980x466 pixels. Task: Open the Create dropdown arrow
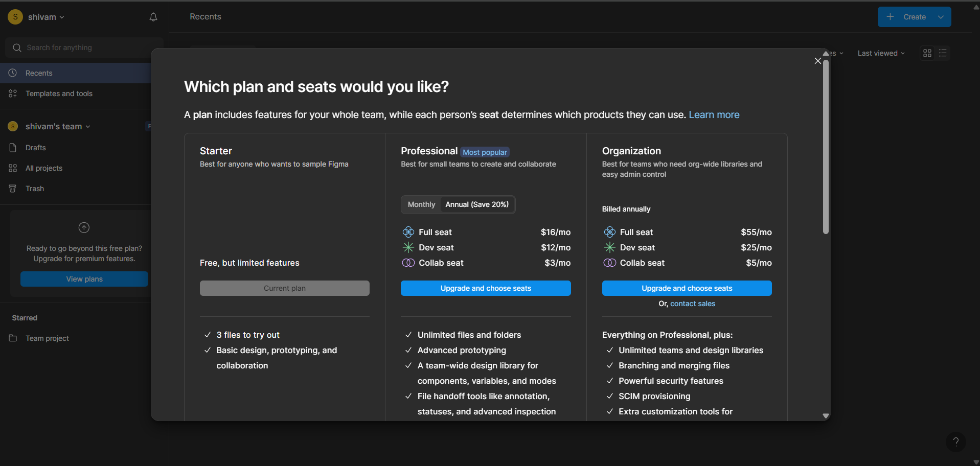coord(941,17)
